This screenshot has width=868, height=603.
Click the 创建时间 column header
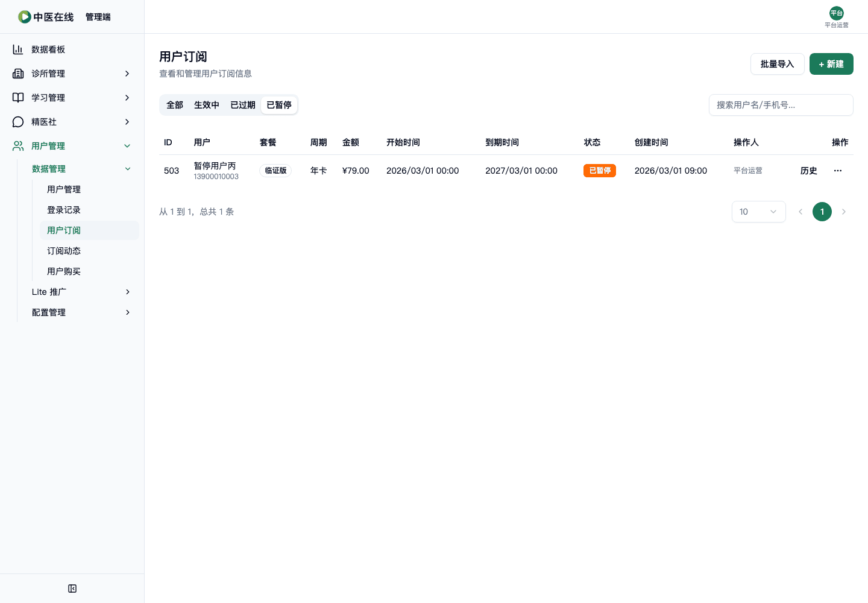(652, 142)
